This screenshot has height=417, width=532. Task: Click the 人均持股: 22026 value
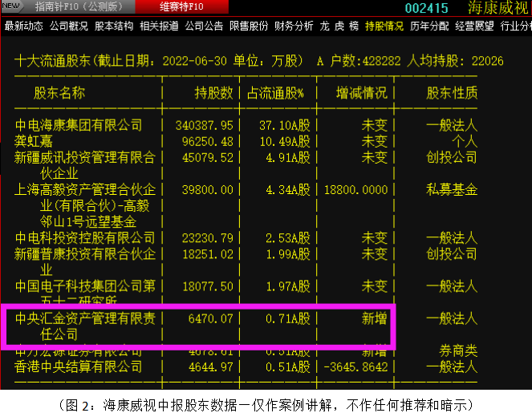(x=455, y=61)
